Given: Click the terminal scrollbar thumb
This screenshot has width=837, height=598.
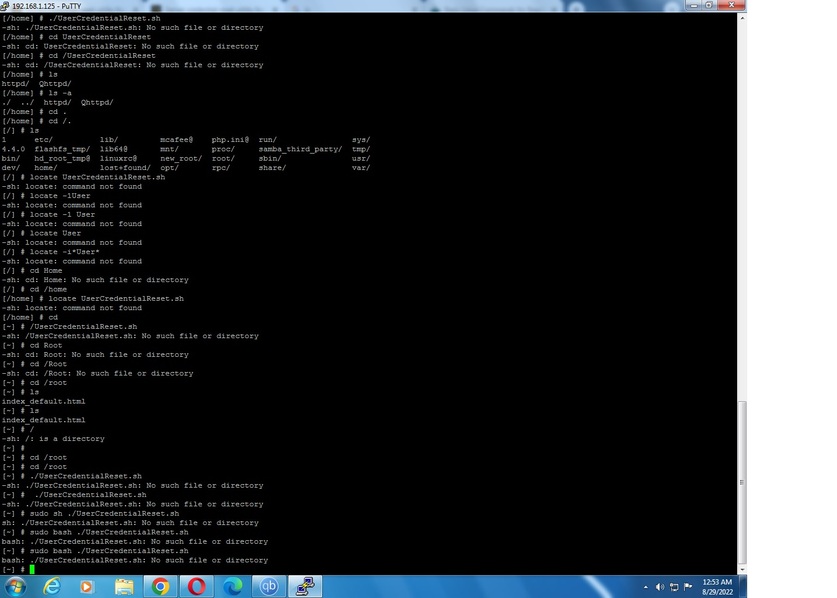Looking at the screenshot, I should 742,482.
